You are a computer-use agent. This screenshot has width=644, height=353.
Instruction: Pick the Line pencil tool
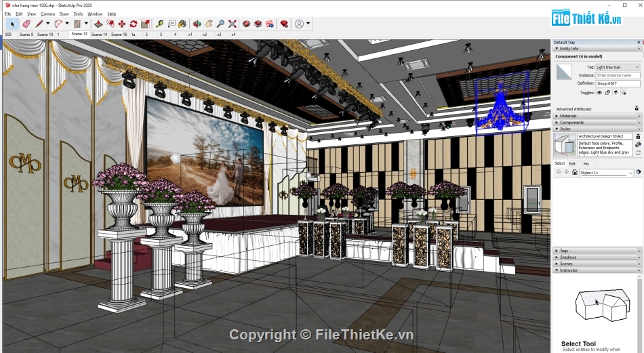(39, 24)
